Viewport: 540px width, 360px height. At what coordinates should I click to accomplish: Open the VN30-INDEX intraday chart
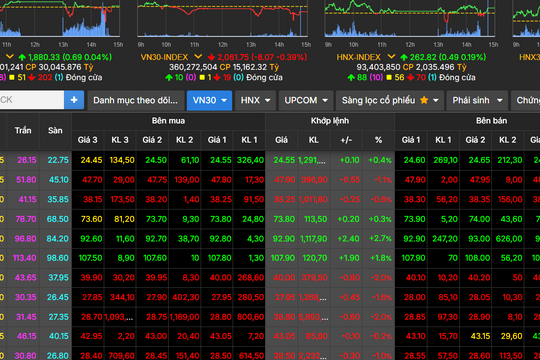coord(222,19)
